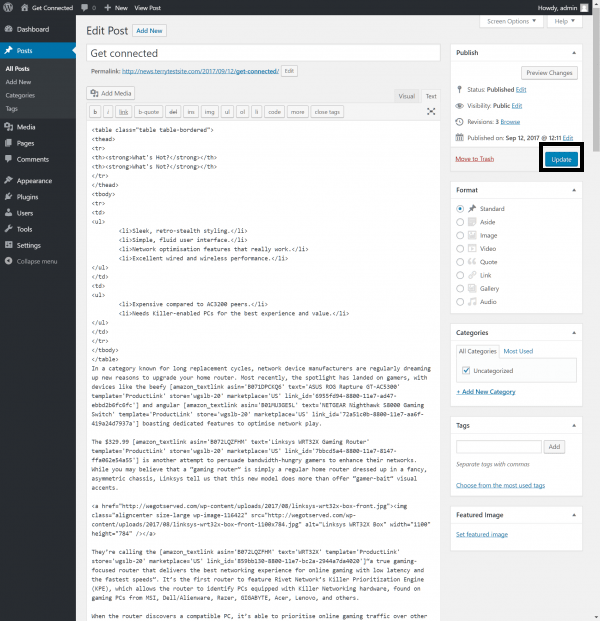Select the Aside post format
Viewport: 600px width, 621px height.
[x=460, y=222]
